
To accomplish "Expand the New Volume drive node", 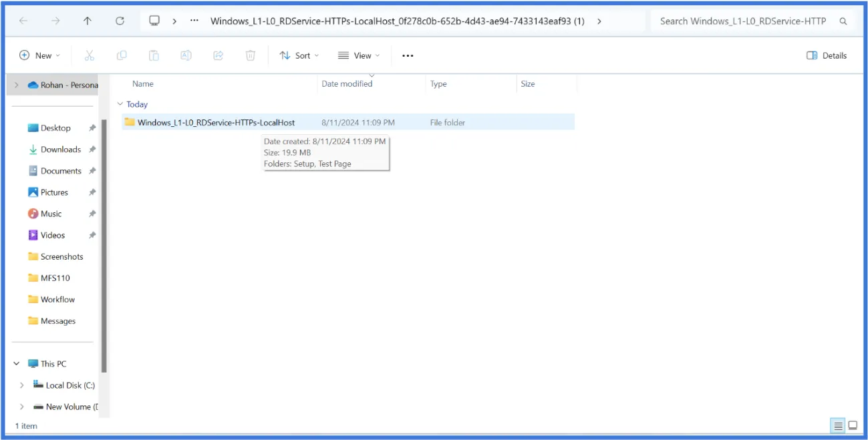I will [21, 407].
